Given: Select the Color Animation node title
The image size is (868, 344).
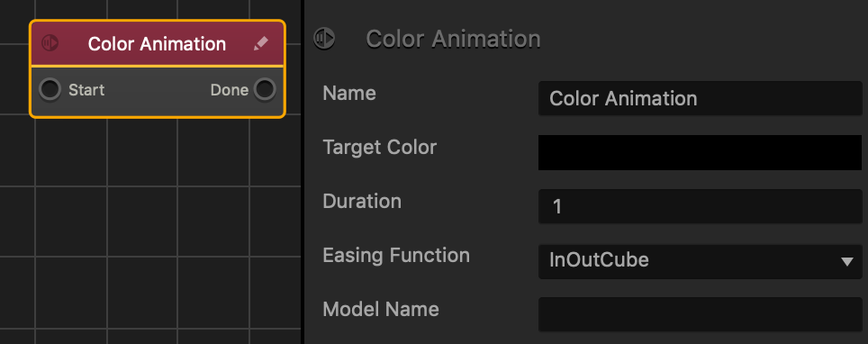Looking at the screenshot, I should coord(157,44).
